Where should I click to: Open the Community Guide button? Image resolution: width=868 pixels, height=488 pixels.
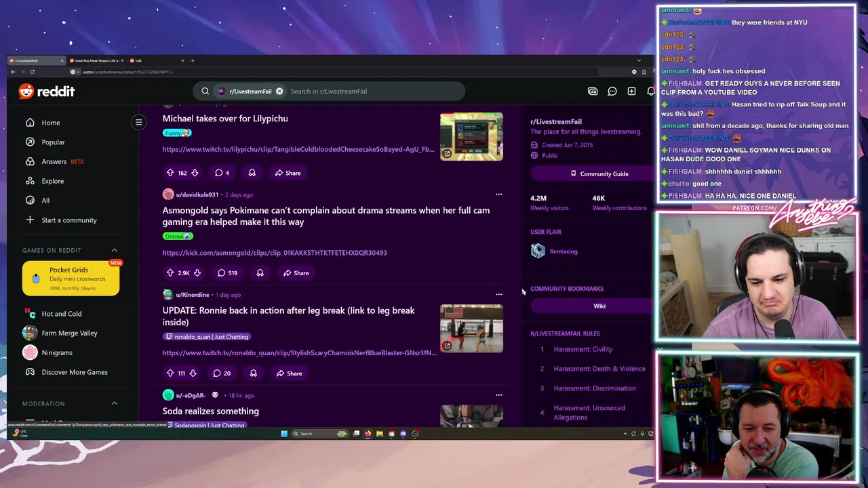point(599,174)
